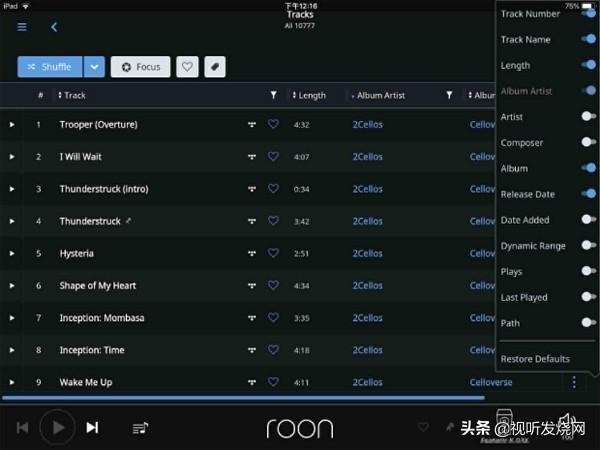The image size is (600, 450).
Task: Click TIDAL icon on Inception: Mombasa row
Action: coord(251,318)
